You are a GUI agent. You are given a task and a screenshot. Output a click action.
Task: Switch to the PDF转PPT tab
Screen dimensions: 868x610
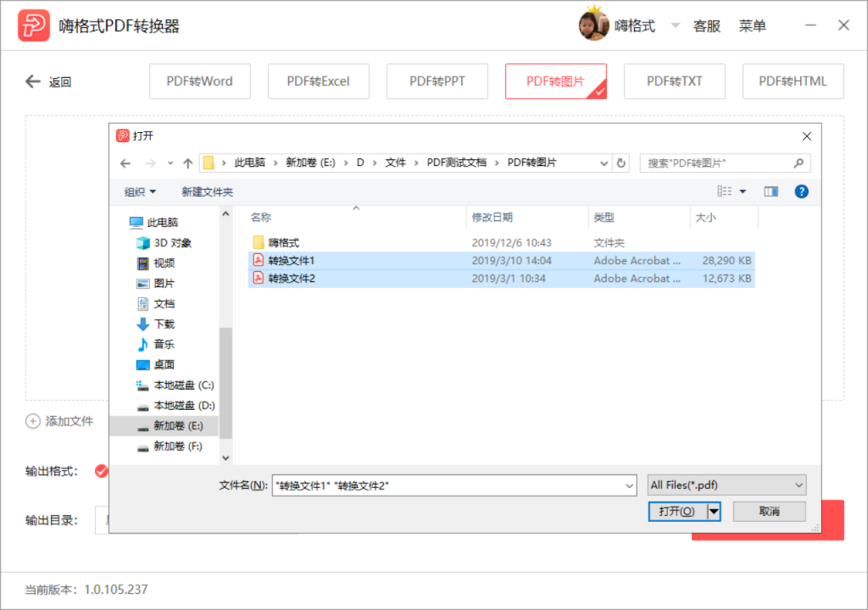[437, 81]
